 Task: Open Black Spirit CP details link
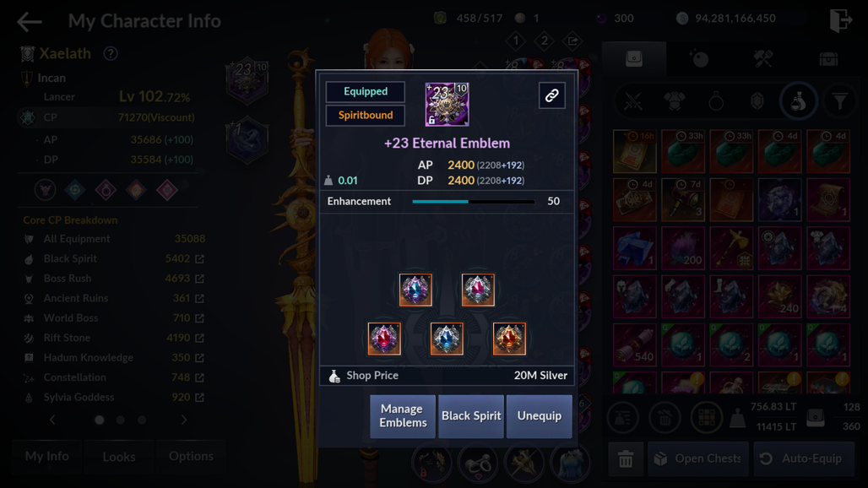pos(200,259)
